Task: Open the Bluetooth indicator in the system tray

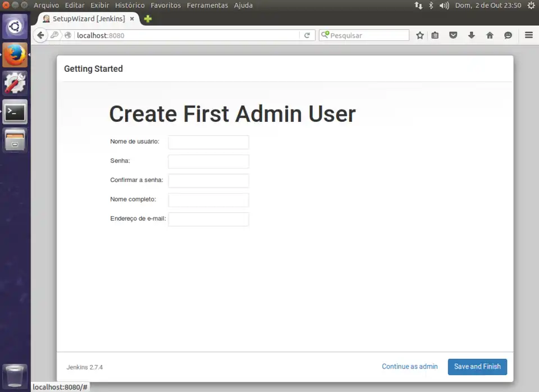Action: tap(431, 5)
